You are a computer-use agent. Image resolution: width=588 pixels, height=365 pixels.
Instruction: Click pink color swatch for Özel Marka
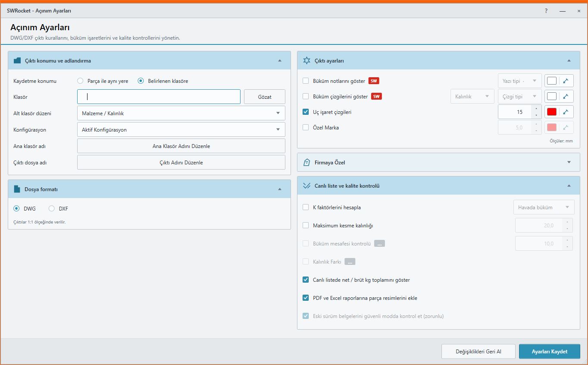tap(552, 127)
